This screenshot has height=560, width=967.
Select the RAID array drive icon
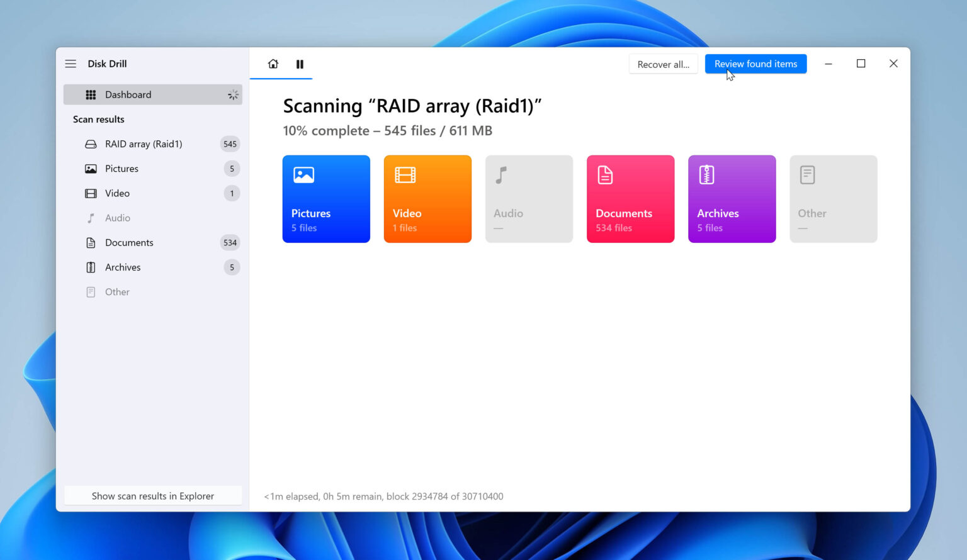91,143
